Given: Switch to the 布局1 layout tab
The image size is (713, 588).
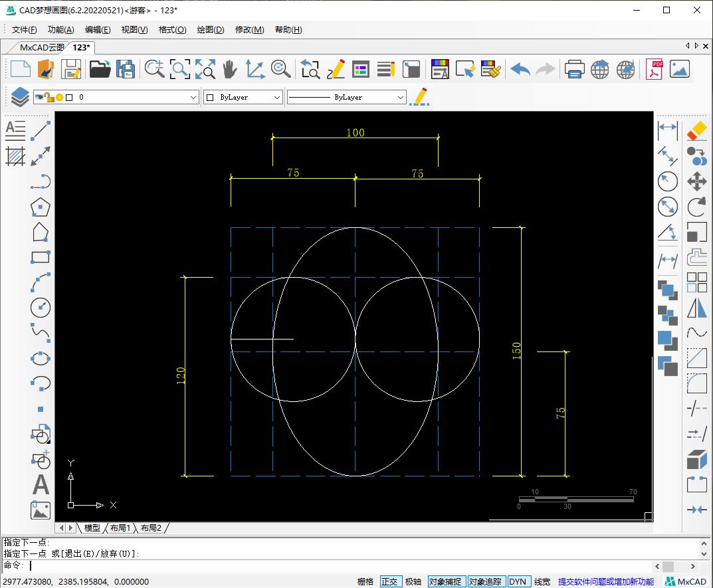Looking at the screenshot, I should point(120,528).
